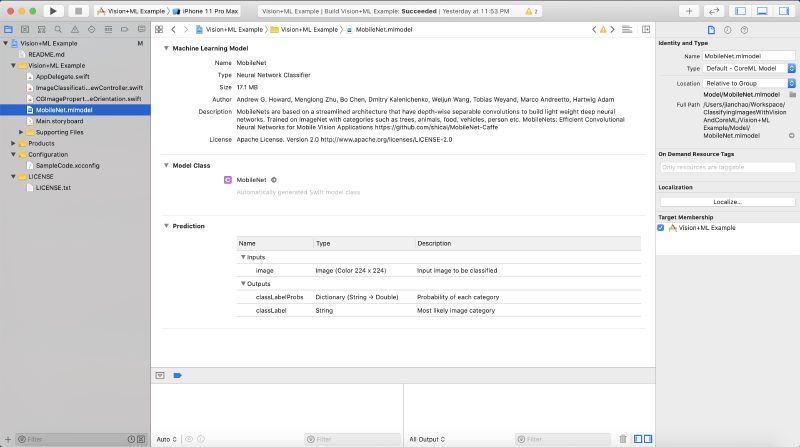Run the project with the Play button
This screenshot has width=800, height=447.
[x=53, y=11]
